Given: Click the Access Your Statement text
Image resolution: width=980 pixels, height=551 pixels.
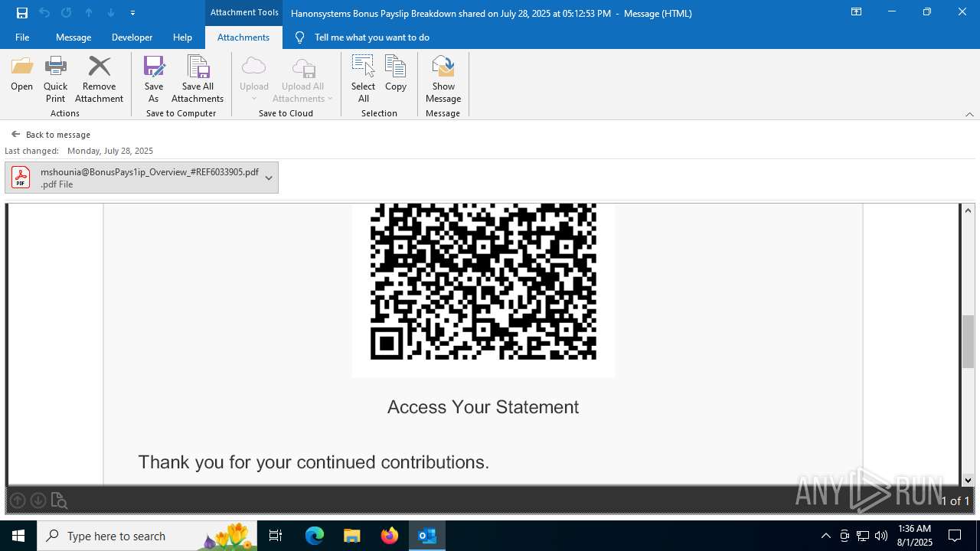Looking at the screenshot, I should pyautogui.click(x=483, y=407).
